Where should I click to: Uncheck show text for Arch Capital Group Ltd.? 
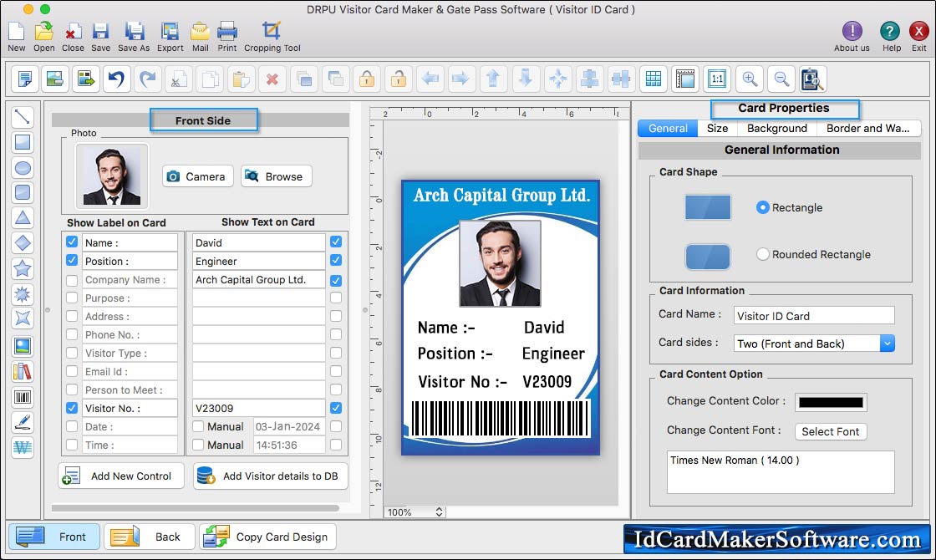[336, 280]
